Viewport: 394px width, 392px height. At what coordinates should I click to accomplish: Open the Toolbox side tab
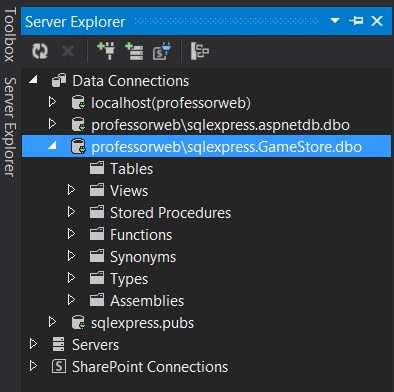coord(10,34)
